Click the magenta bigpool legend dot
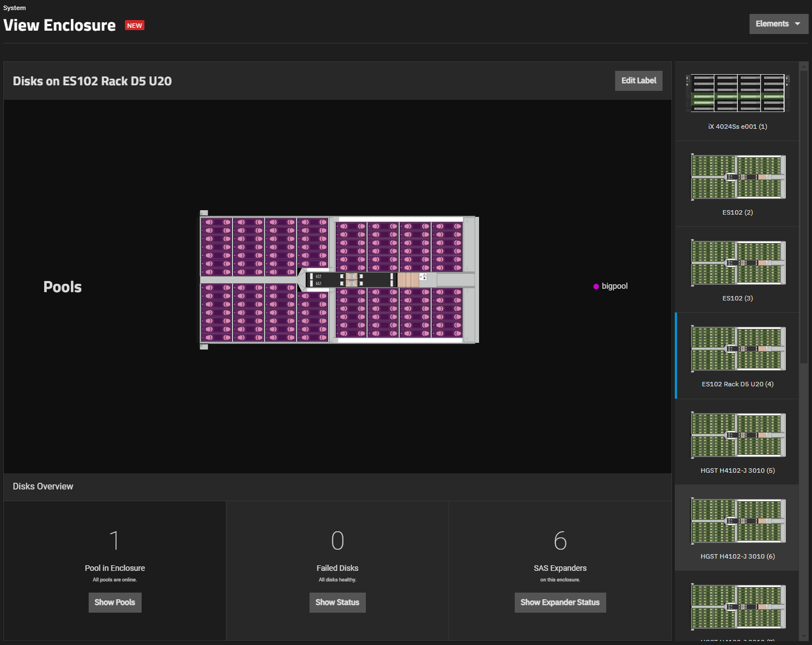 point(596,287)
